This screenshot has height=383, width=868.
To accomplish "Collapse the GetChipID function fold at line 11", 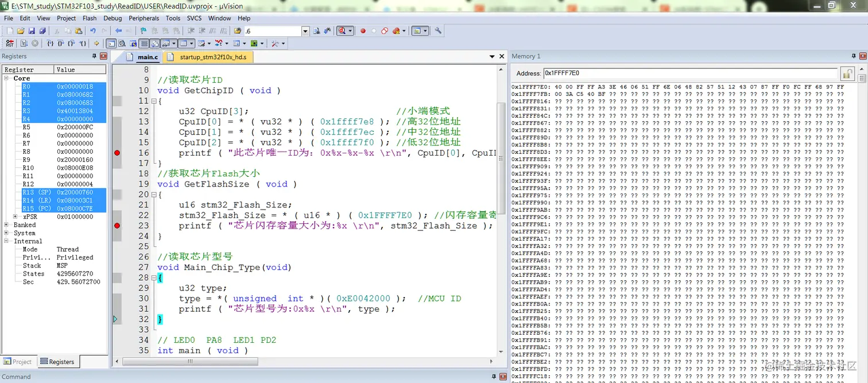I will [154, 101].
